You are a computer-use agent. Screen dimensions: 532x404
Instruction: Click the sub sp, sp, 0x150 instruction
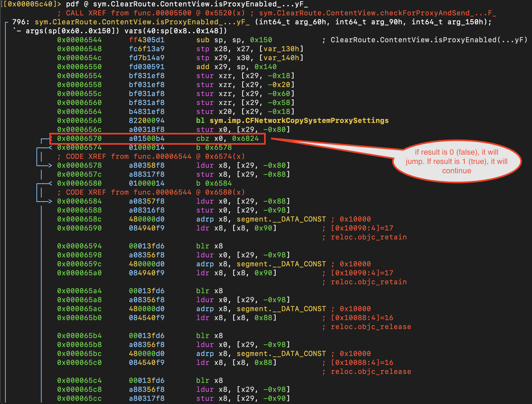[234, 40]
